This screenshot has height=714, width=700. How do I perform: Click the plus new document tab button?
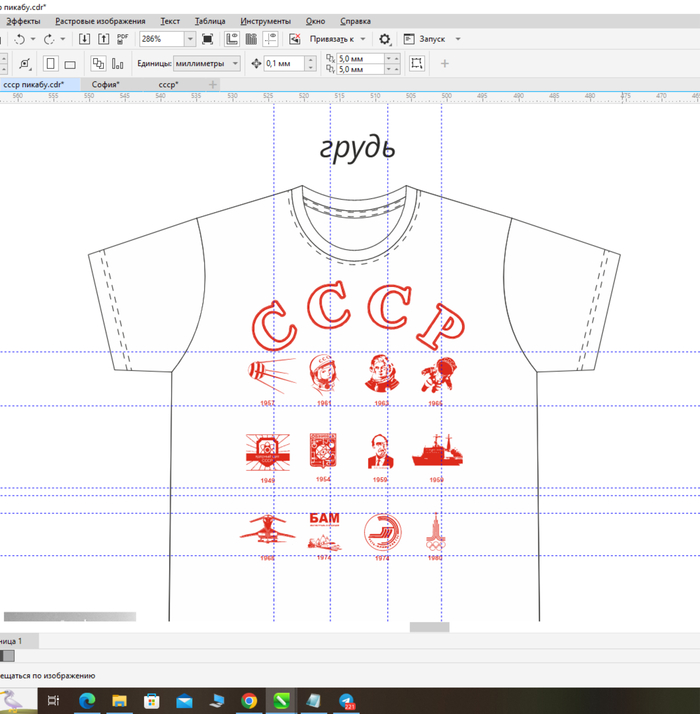[x=213, y=84]
